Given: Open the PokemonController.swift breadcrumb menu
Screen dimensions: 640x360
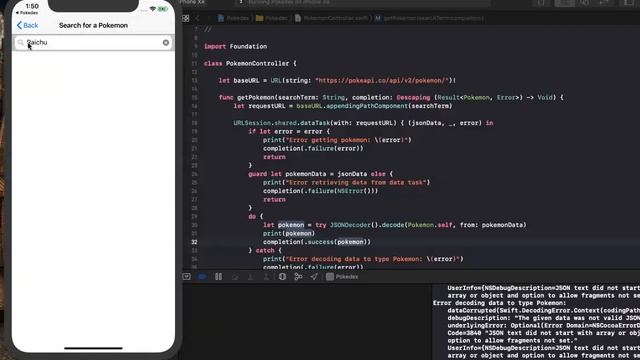Looking at the screenshot, I should 331,18.
